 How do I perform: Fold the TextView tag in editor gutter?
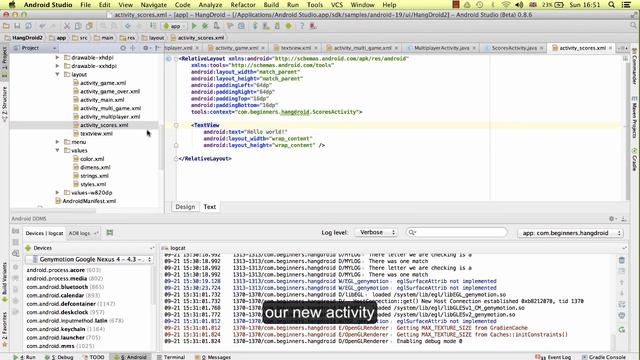tap(176, 125)
